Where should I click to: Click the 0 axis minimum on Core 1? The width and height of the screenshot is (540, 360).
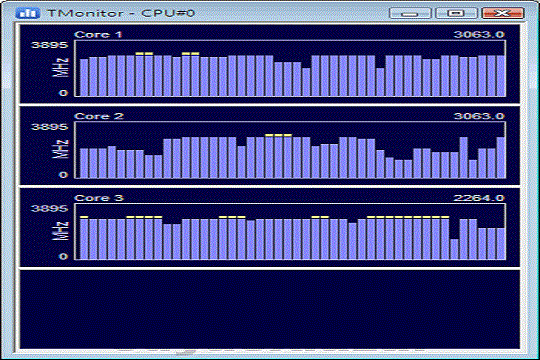[63, 93]
